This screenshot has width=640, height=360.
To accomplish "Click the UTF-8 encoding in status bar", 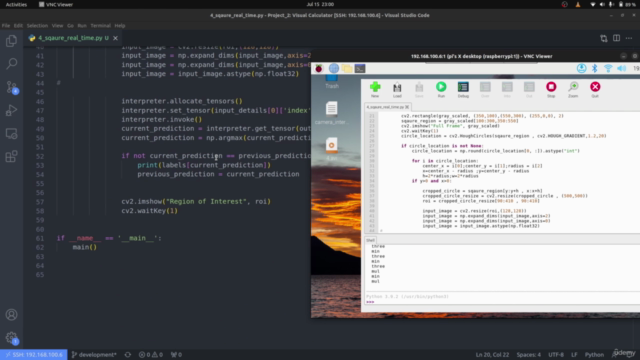I will pos(556,355).
